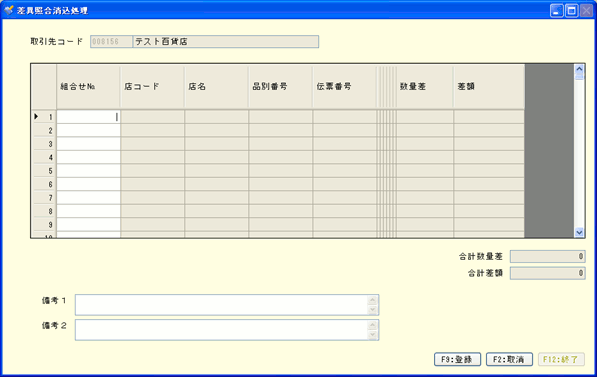Click the grid scrollbar down arrow
The height and width of the screenshot is (377, 597).
579,232
